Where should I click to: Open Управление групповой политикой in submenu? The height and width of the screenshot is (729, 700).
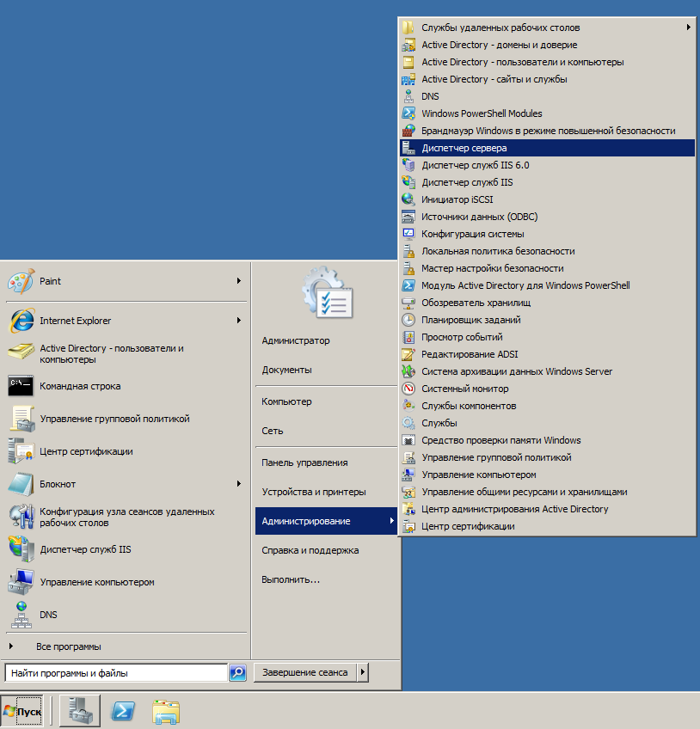(548, 457)
